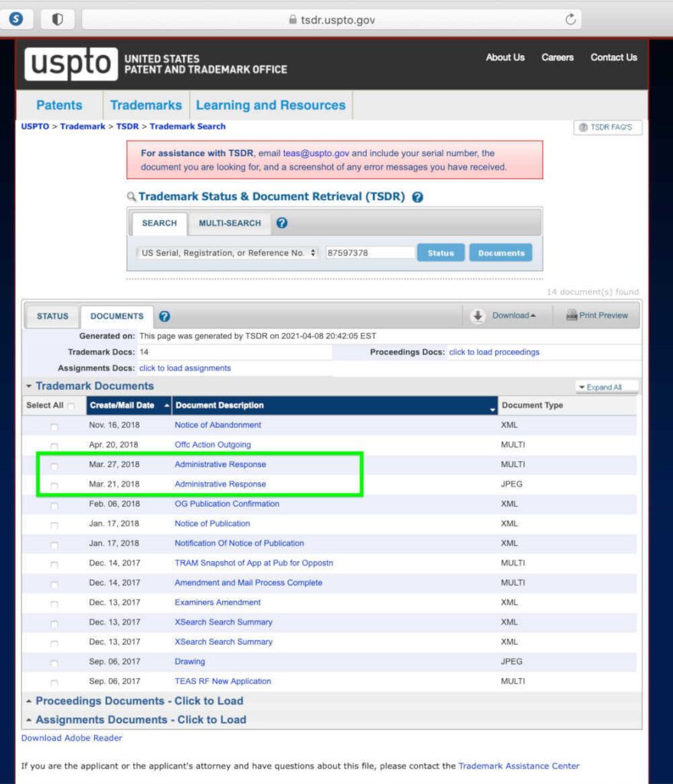This screenshot has width=673, height=784.
Task: Click the privacy shield icon in browser toolbar
Action: 57,19
